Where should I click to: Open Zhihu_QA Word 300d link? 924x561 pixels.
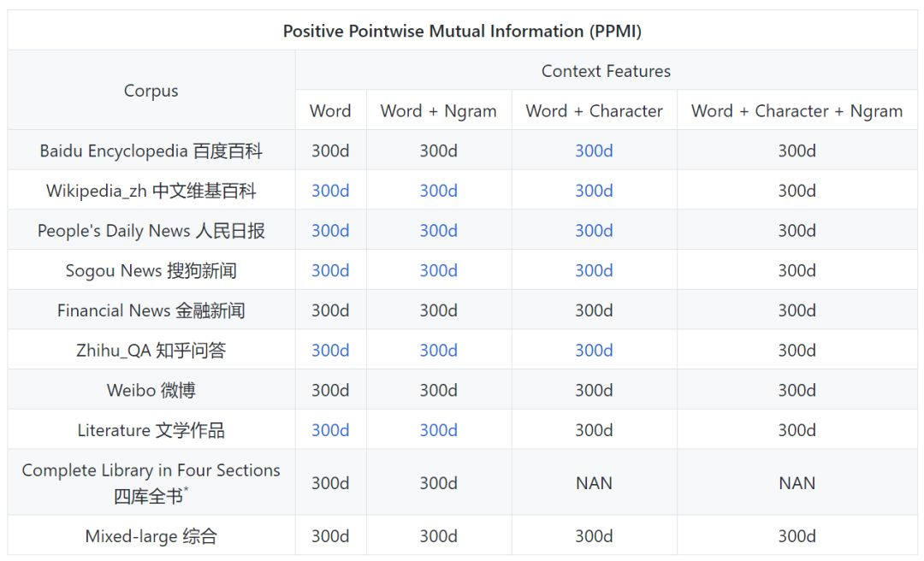tap(330, 351)
